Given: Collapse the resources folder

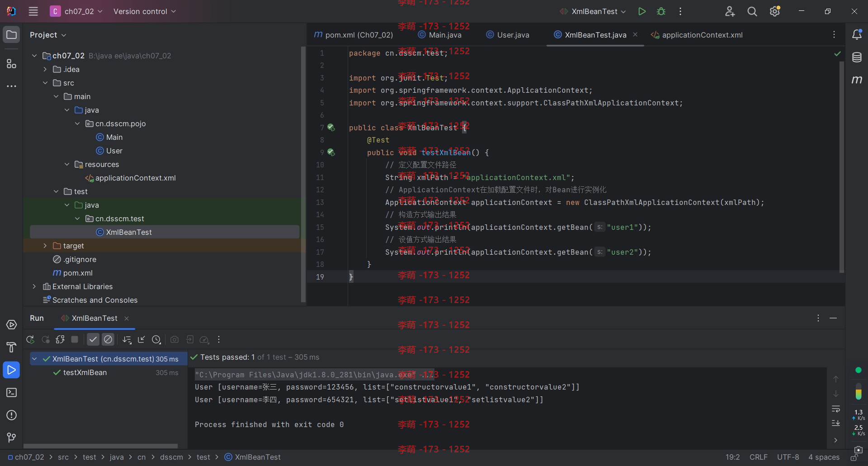Looking at the screenshot, I should point(67,164).
